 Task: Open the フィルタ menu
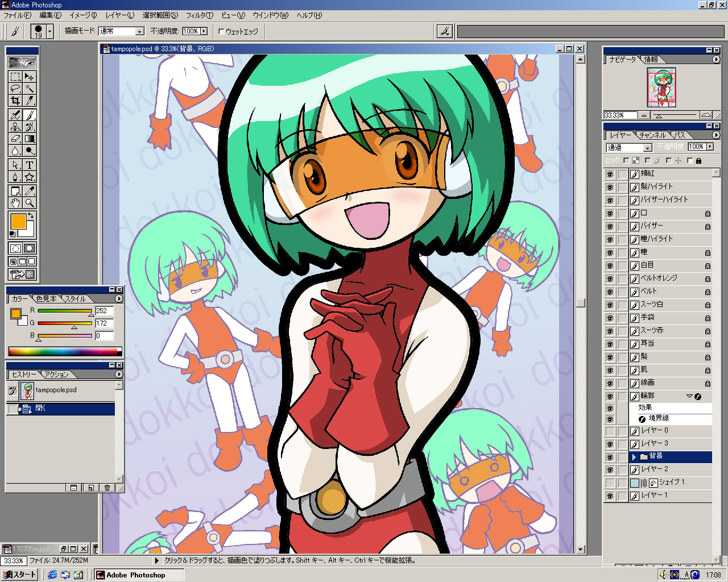[x=200, y=15]
